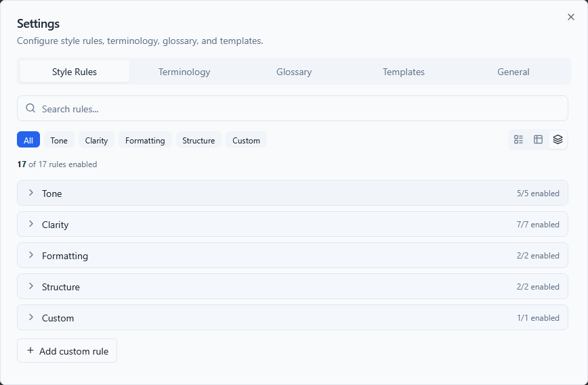Screen dimensions: 588x385
Task: Expand the Structure rules group chevron
Action: [31, 286]
